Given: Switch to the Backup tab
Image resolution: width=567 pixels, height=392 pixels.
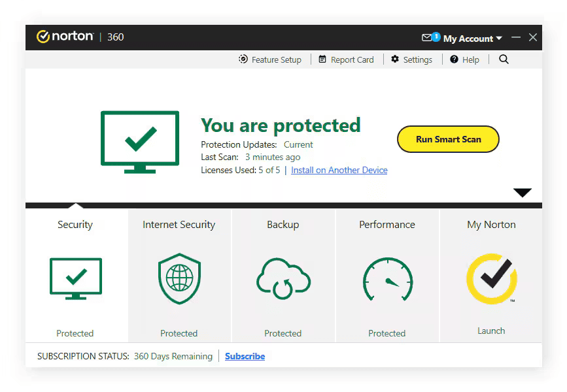Looking at the screenshot, I should click(x=283, y=224).
